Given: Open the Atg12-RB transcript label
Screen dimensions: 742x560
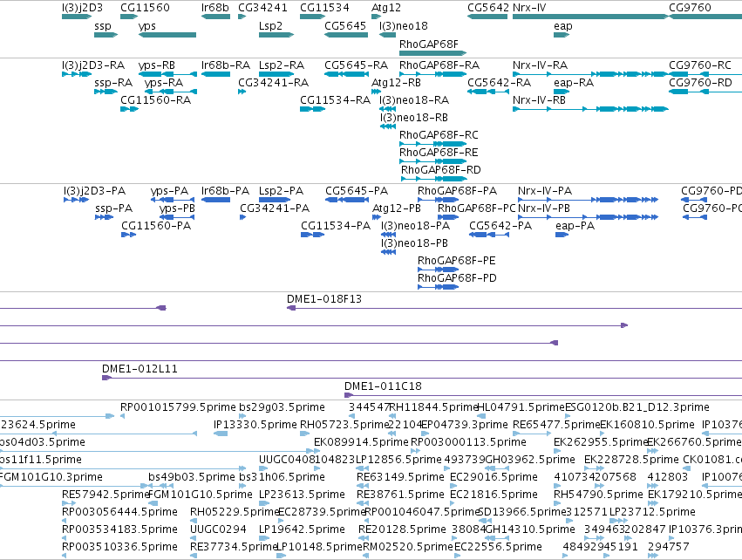Looking at the screenshot, I should [x=396, y=83].
